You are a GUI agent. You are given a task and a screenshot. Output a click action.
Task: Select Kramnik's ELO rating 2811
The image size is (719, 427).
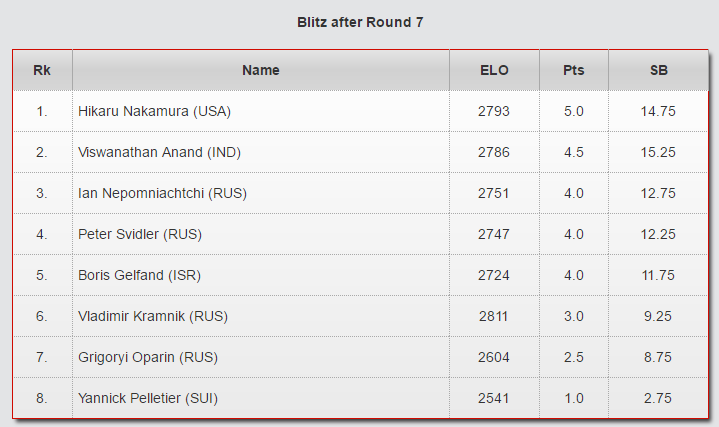coord(494,317)
